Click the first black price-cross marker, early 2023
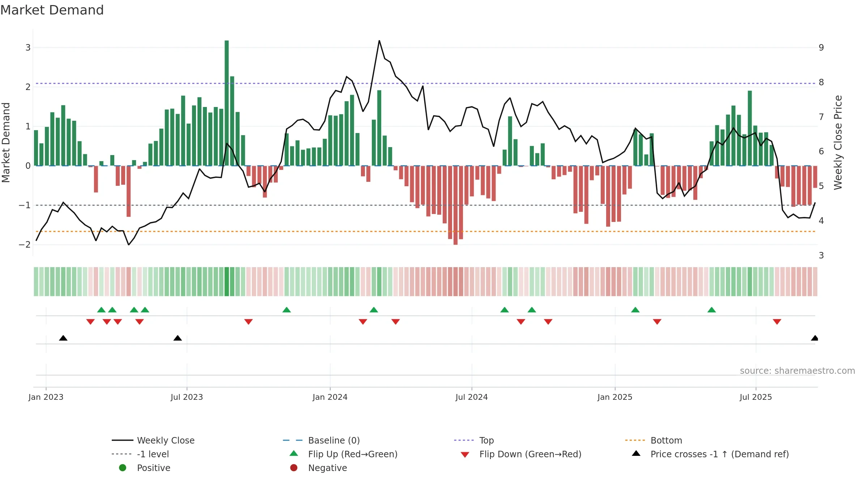This screenshot has width=868, height=488. pyautogui.click(x=63, y=338)
